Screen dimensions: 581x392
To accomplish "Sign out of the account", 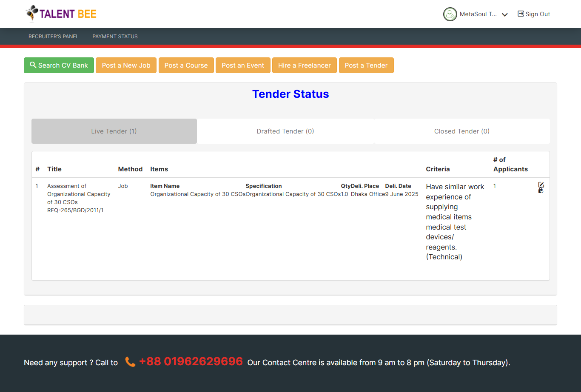I will tap(533, 14).
